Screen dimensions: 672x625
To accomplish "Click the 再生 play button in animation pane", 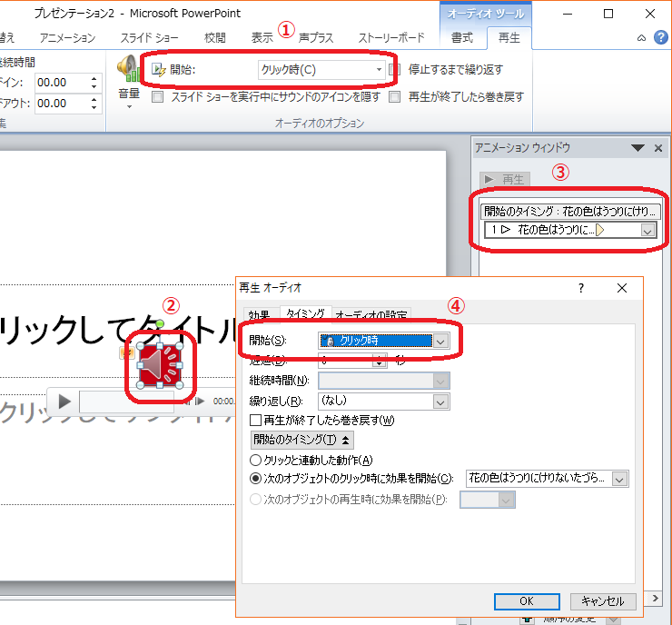I will (505, 179).
